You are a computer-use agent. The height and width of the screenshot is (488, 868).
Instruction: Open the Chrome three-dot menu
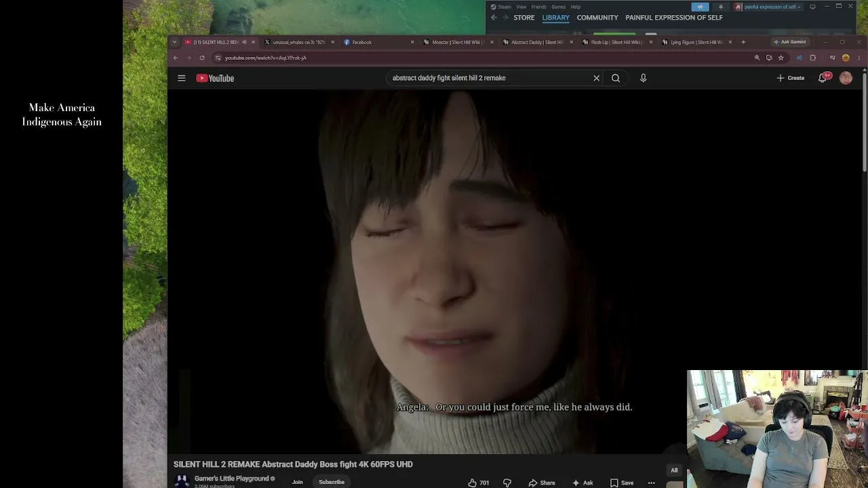(859, 58)
